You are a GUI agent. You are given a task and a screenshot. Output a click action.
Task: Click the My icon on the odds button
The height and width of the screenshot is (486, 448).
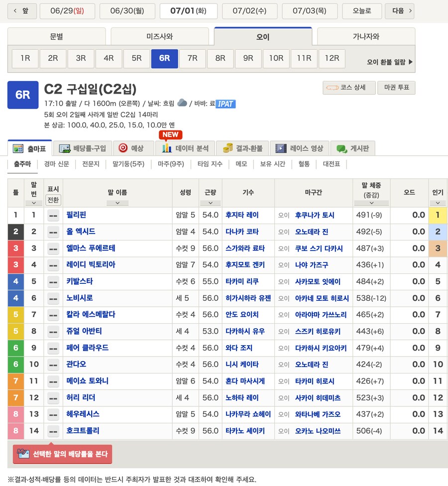[x=23, y=454]
